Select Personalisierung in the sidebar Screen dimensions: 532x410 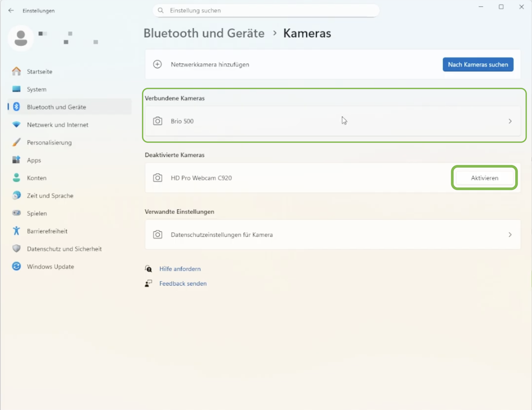pos(49,142)
